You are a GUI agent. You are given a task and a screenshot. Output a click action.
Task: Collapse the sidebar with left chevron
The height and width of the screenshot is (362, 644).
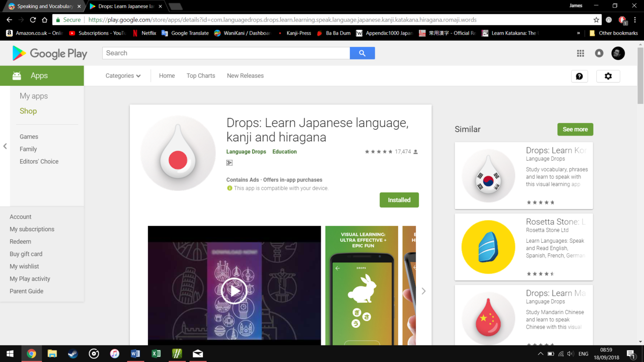5,146
